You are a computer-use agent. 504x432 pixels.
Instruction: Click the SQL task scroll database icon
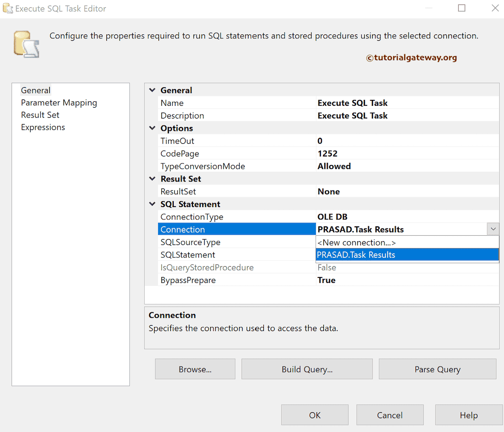click(x=26, y=44)
